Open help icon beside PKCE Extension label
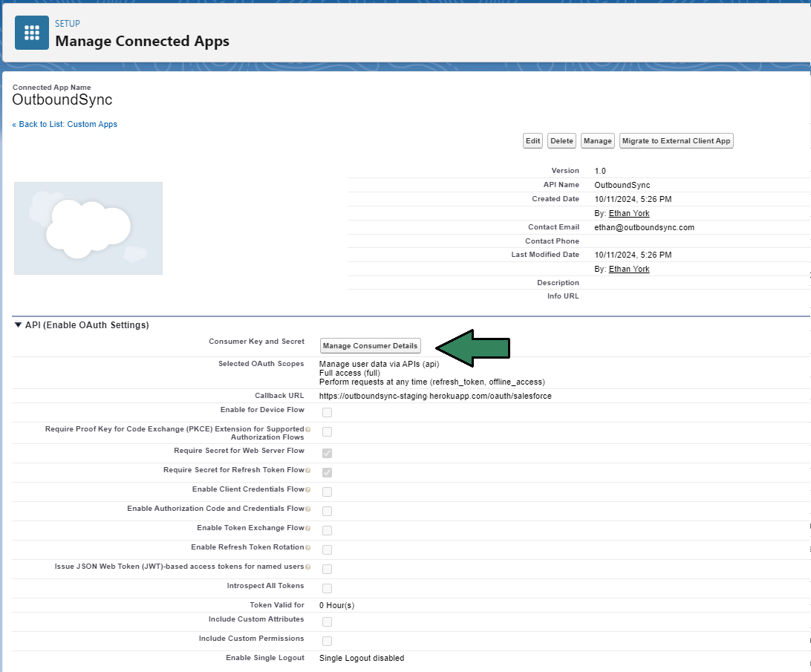Screen dimensions: 811x672 click(x=307, y=429)
